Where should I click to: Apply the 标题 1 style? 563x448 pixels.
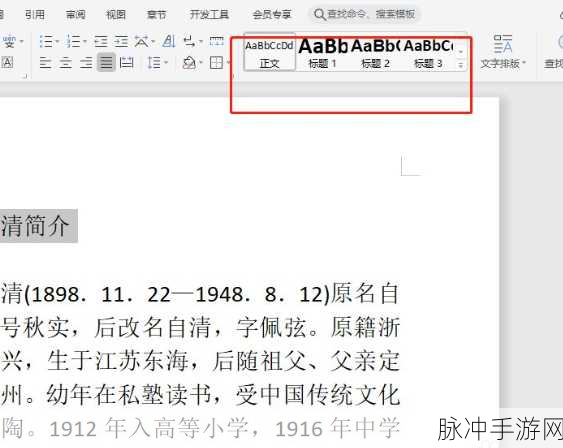(x=322, y=53)
